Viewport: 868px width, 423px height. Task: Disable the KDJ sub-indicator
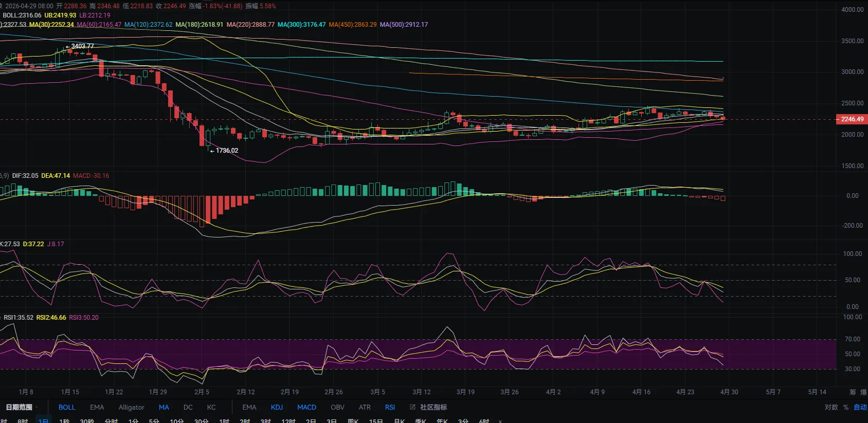pyautogui.click(x=277, y=407)
